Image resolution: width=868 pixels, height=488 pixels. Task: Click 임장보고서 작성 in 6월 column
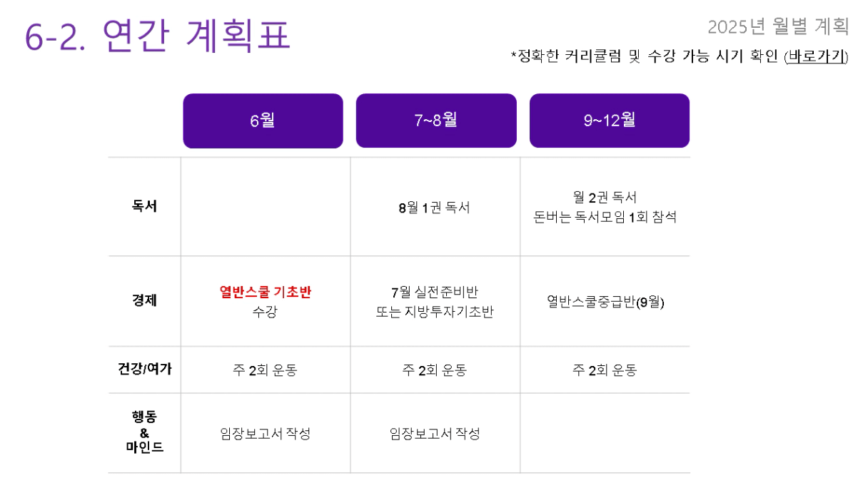click(266, 434)
